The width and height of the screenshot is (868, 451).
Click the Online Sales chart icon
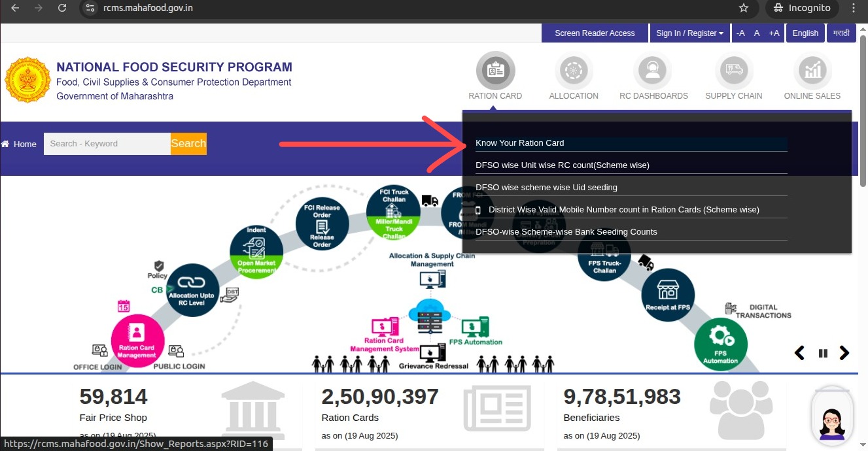[x=812, y=71]
